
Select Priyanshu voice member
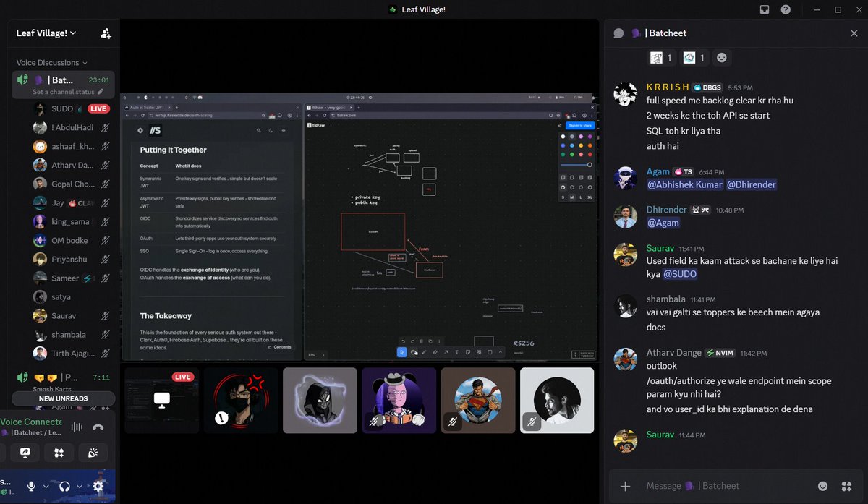71,259
